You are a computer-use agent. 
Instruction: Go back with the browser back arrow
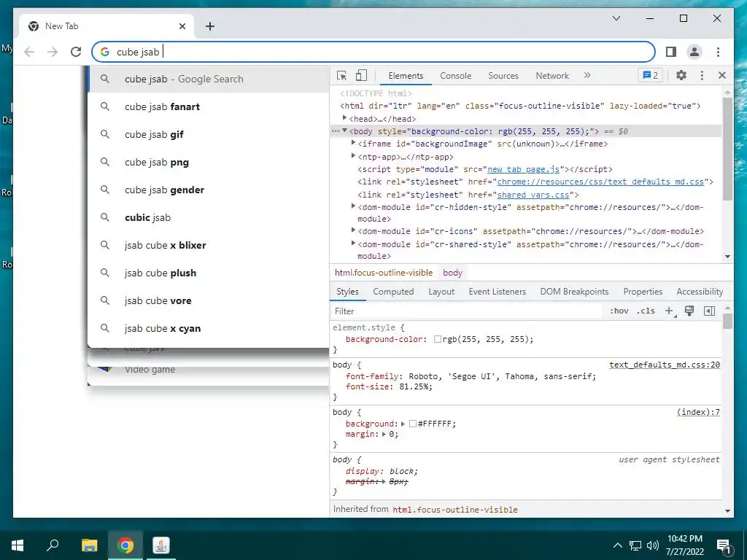click(29, 52)
